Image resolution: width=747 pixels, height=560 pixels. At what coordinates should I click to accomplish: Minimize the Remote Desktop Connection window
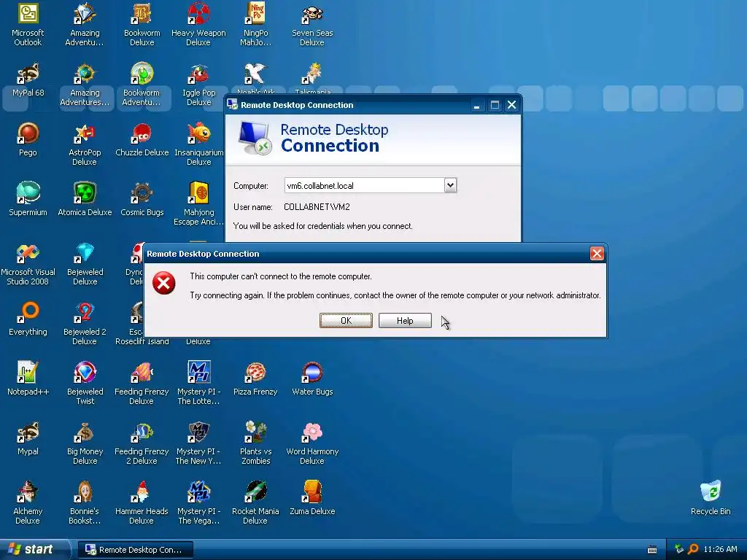(477, 105)
